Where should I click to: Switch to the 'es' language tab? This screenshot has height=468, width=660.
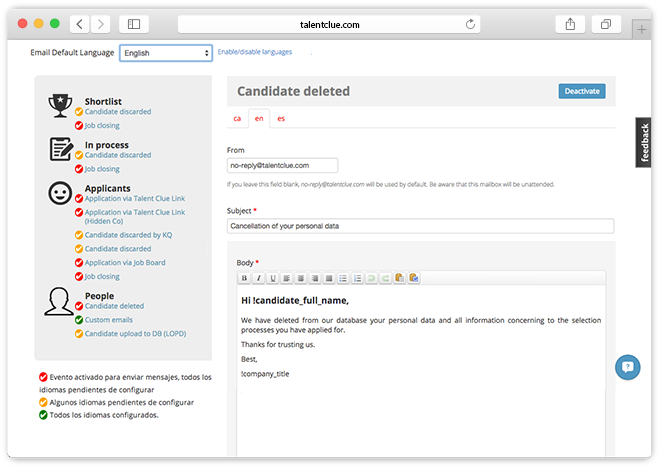pos(281,118)
